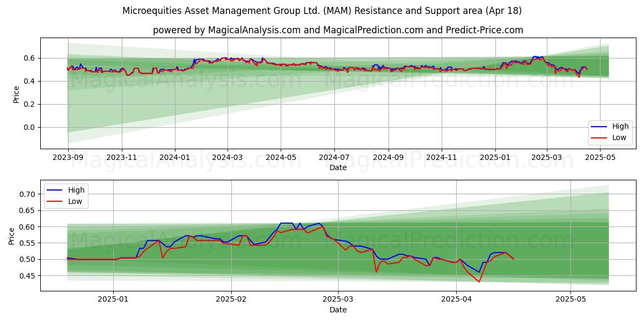
Task: Click the '2024-07' x-axis label
Action: coord(334,158)
